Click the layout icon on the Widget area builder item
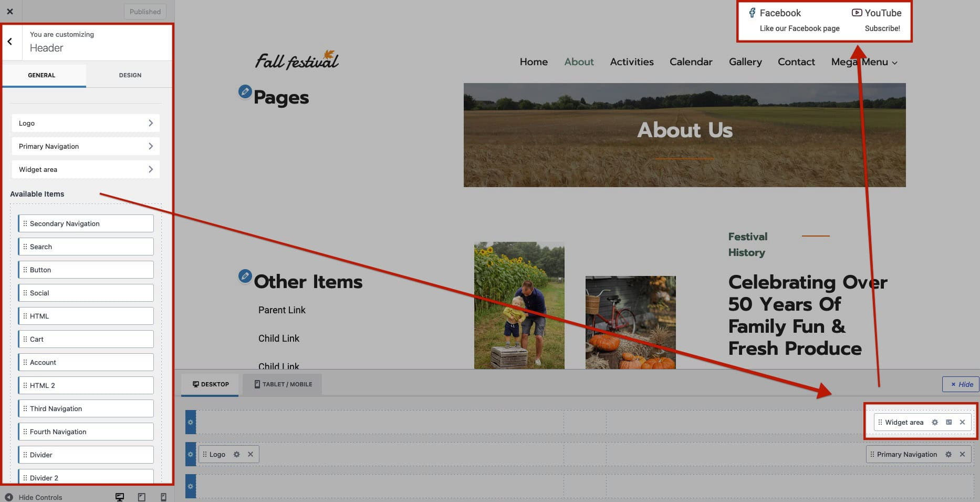 pos(948,422)
